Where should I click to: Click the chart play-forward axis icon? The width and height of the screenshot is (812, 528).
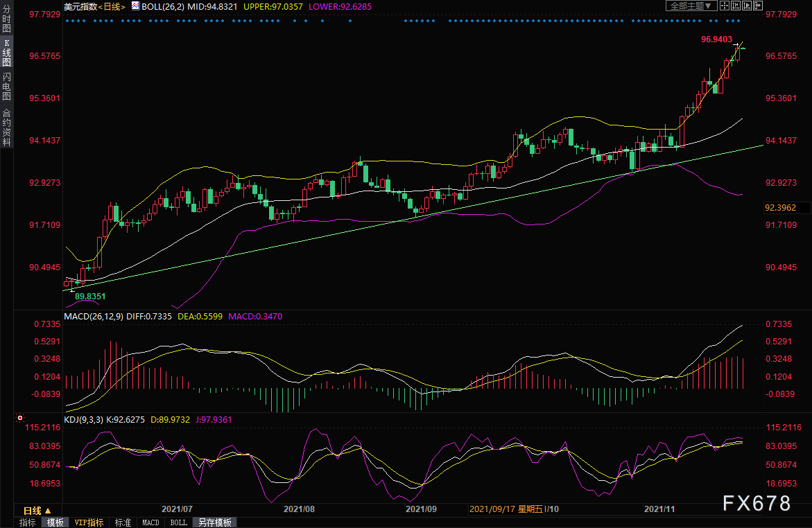(x=747, y=6)
